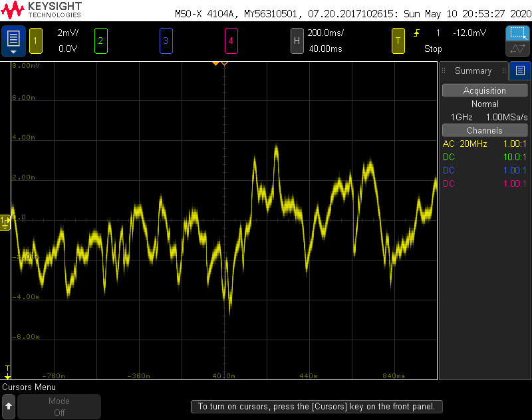The image size is (532, 420).
Task: Select channel 1 yellow button
Action: coord(36,41)
